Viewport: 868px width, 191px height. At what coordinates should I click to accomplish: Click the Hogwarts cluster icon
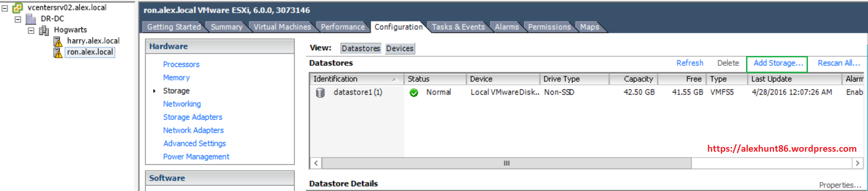click(x=44, y=31)
